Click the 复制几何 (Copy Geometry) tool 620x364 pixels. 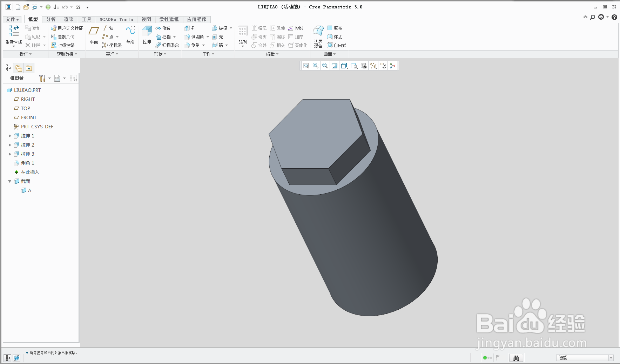(x=62, y=37)
